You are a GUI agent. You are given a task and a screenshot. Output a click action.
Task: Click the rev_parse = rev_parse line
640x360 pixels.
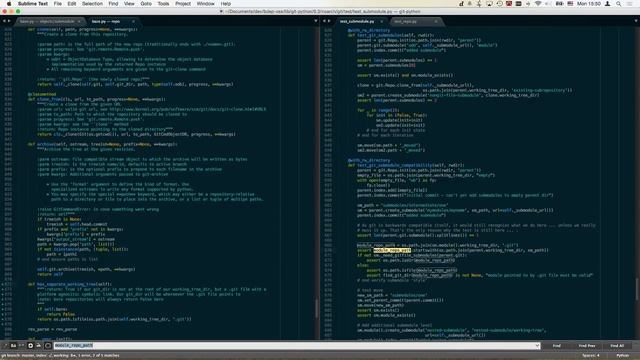[x=52, y=329]
